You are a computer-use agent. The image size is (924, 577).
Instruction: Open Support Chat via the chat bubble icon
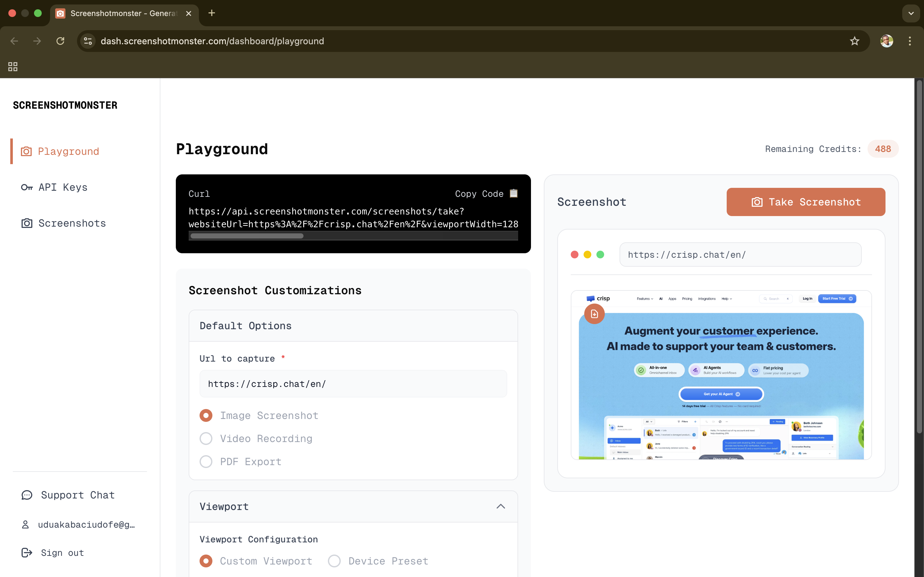click(26, 495)
